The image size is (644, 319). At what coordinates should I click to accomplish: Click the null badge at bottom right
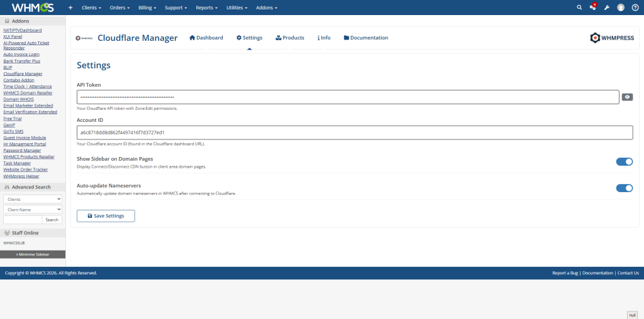633,315
